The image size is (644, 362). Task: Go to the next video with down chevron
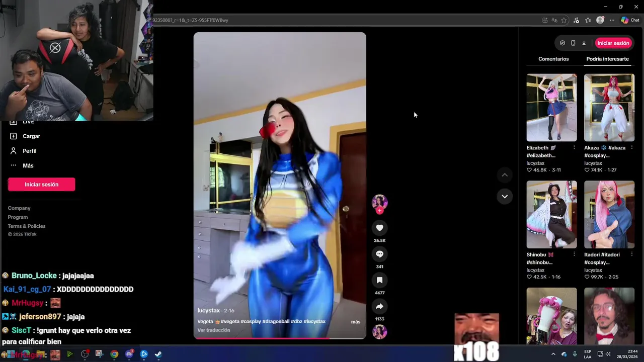click(505, 196)
